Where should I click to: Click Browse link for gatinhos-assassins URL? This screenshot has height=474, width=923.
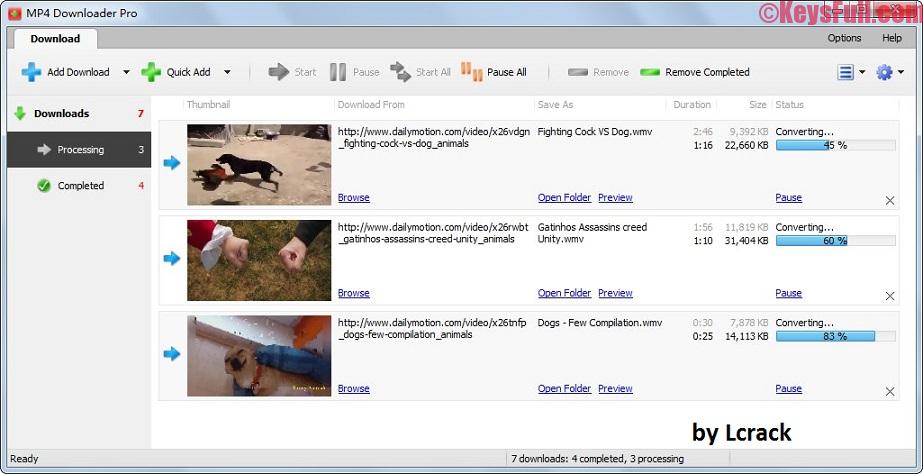[x=354, y=293]
